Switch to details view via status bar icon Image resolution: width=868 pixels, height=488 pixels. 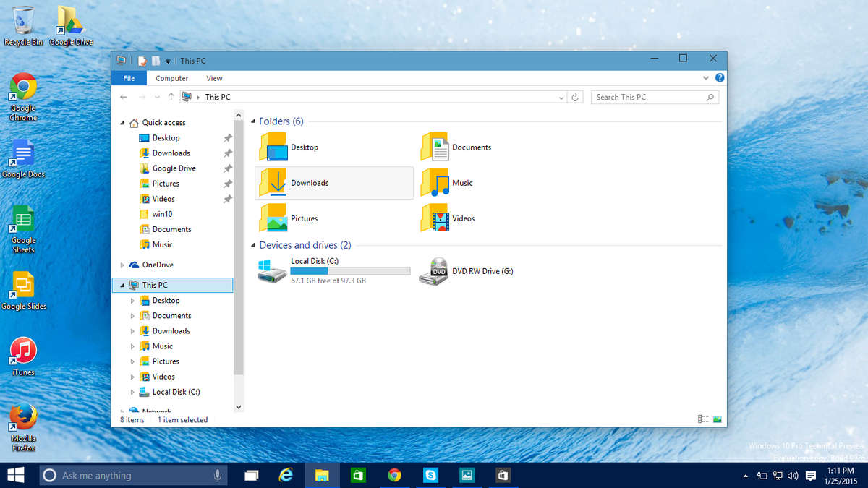[702, 419]
